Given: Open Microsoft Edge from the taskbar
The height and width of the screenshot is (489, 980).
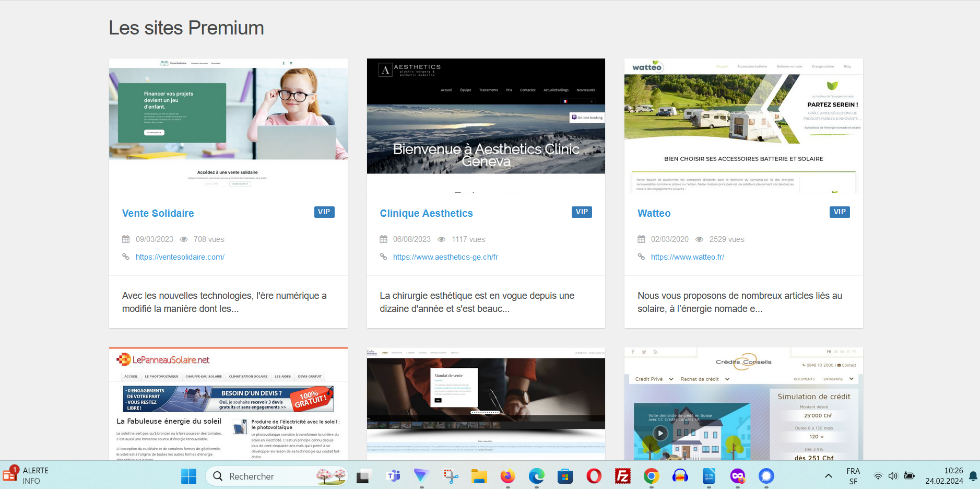Looking at the screenshot, I should tap(536, 476).
